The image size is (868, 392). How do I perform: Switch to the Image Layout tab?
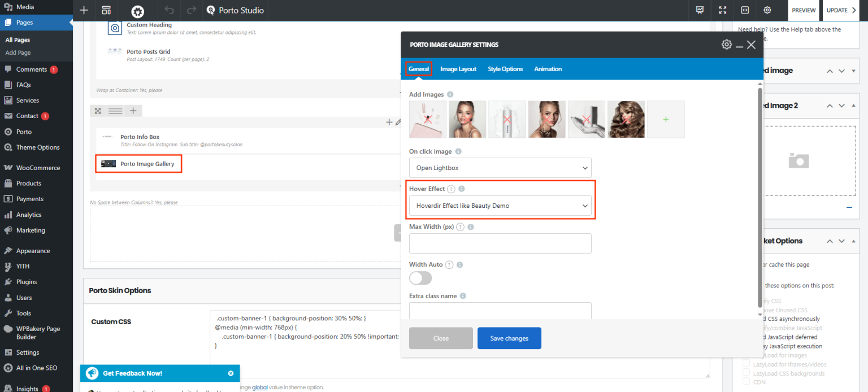[x=458, y=69]
